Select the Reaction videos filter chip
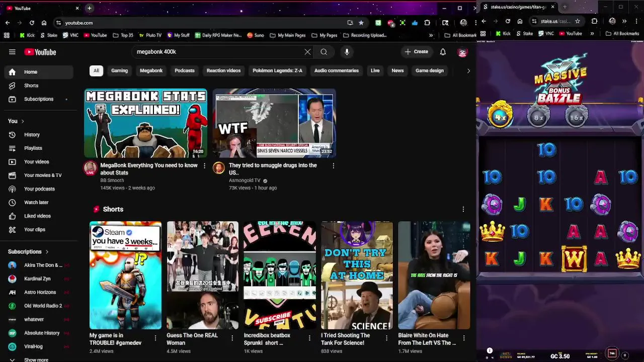Viewport: 644px width, 362px height. tap(223, 71)
